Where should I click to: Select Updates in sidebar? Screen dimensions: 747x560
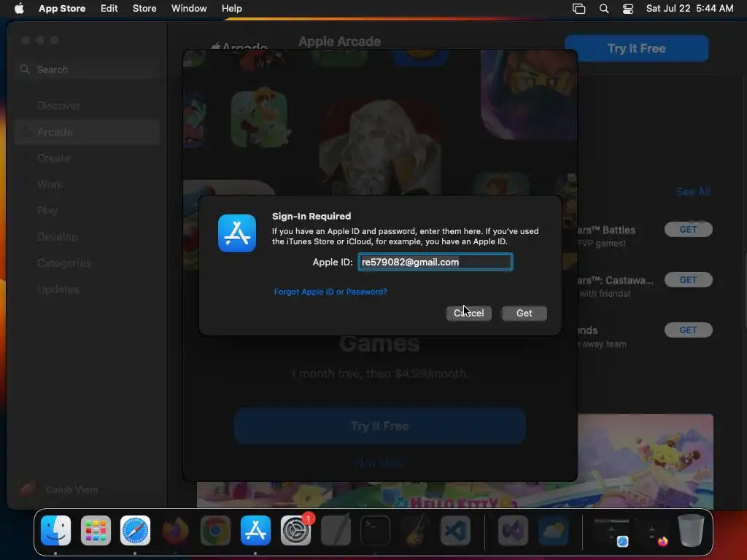tap(88, 289)
